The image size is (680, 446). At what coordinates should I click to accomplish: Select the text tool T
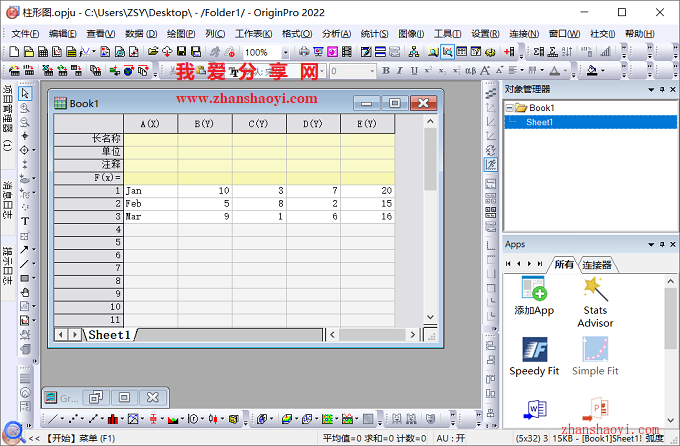[25, 221]
